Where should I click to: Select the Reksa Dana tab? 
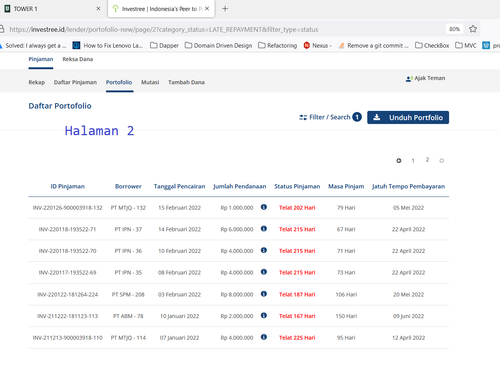(x=78, y=59)
